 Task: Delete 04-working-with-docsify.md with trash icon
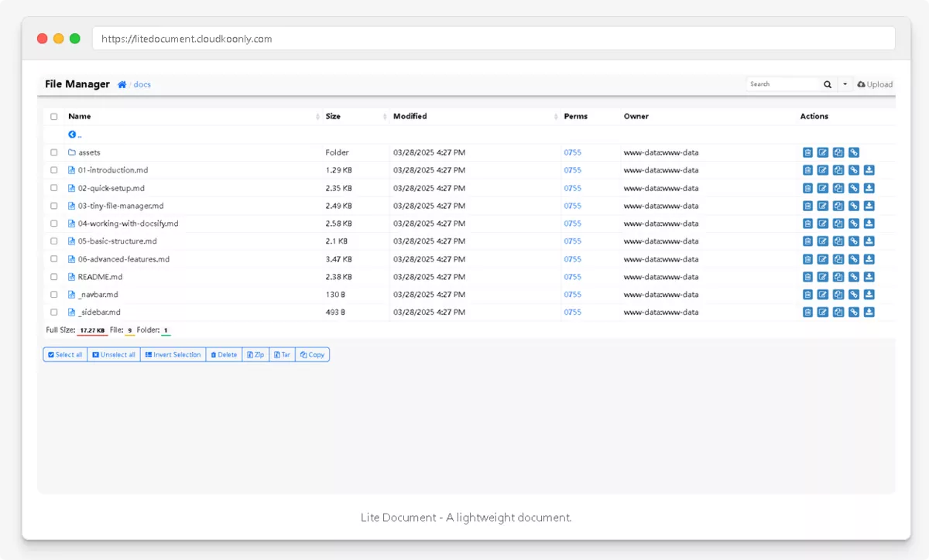point(807,224)
